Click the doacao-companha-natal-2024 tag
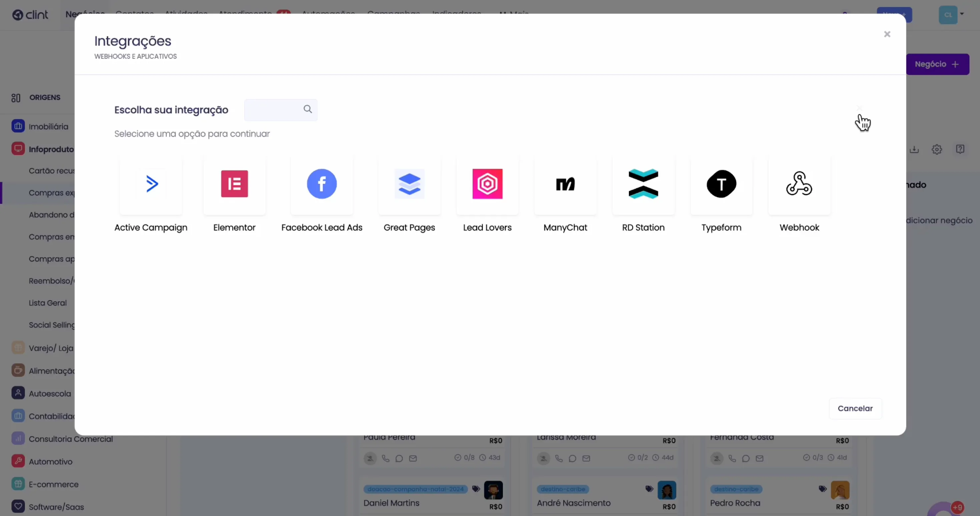This screenshot has height=516, width=980. [415, 489]
